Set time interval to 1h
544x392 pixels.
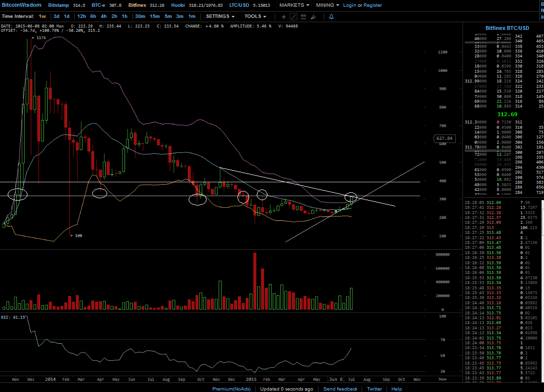(125, 16)
